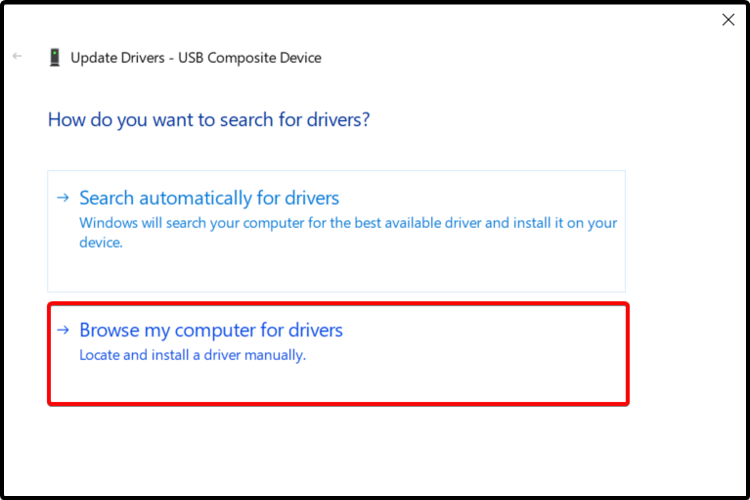The image size is (750, 500).
Task: Click the "Update Drivers" words in the title
Action: pyautogui.click(x=118, y=57)
